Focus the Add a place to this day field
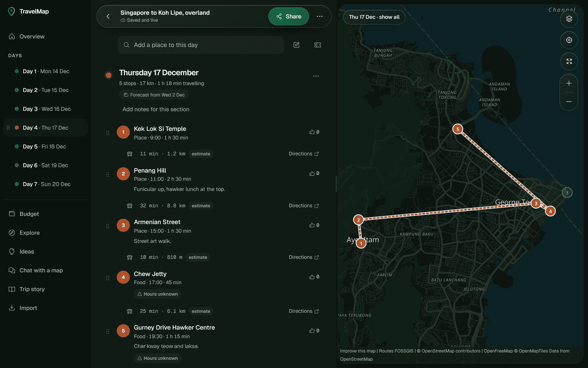Screen dimensions: 588x368 tap(201, 45)
